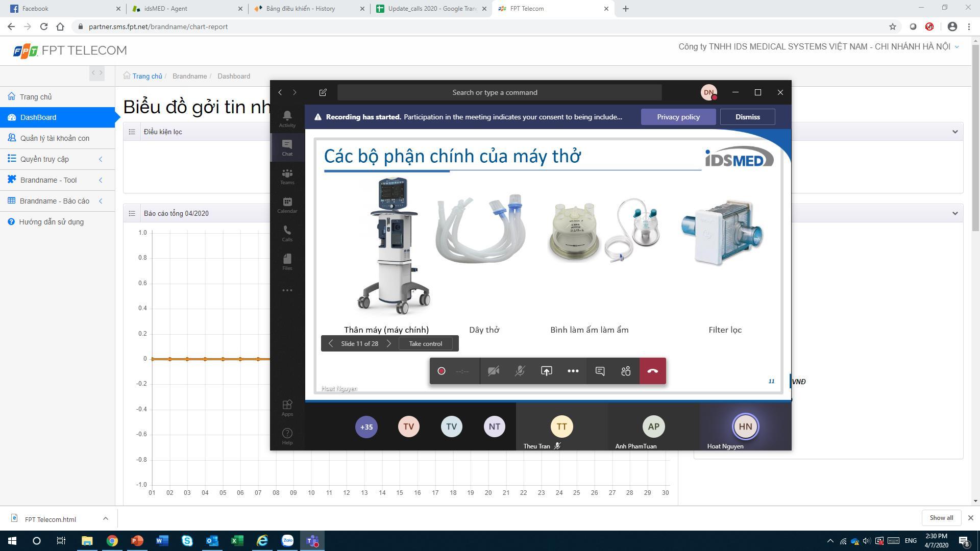
Task: Open download options for FPT Telecom.html
Action: 105,518
